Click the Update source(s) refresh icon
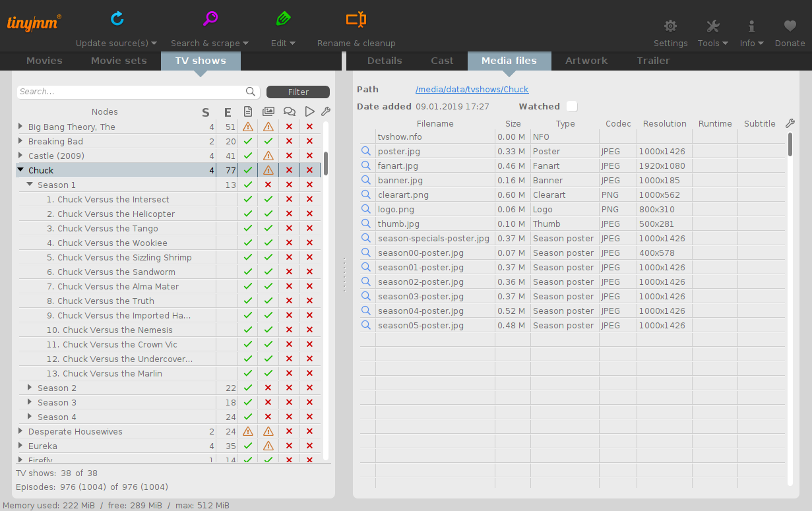 pyautogui.click(x=117, y=18)
